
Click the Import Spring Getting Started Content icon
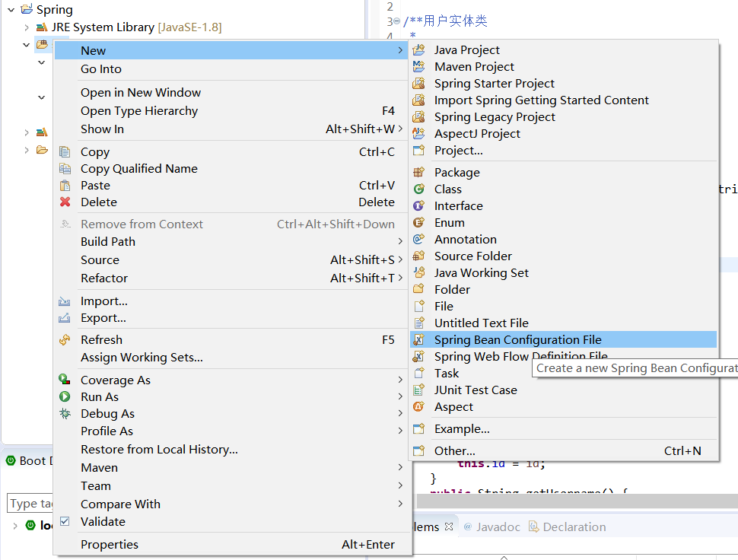click(418, 100)
